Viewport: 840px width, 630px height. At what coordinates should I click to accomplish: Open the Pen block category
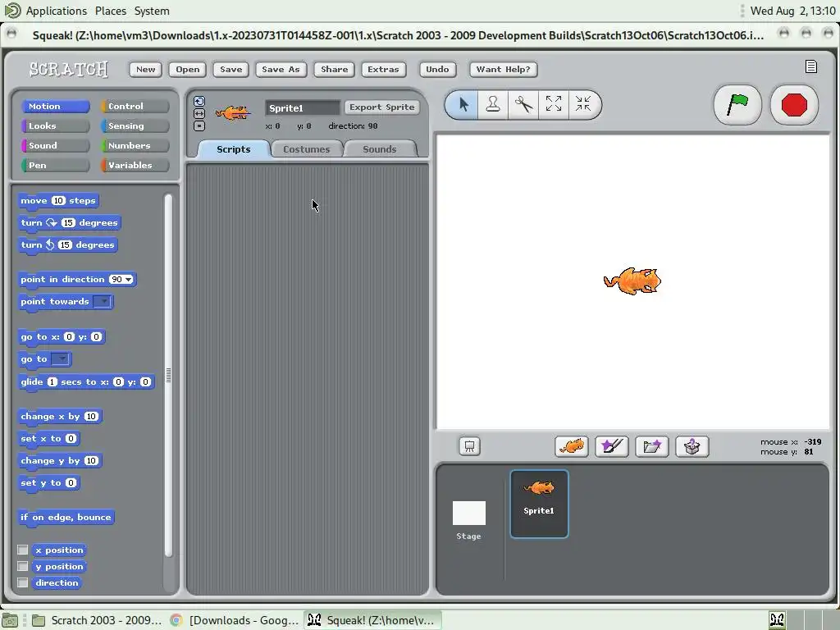(x=55, y=165)
